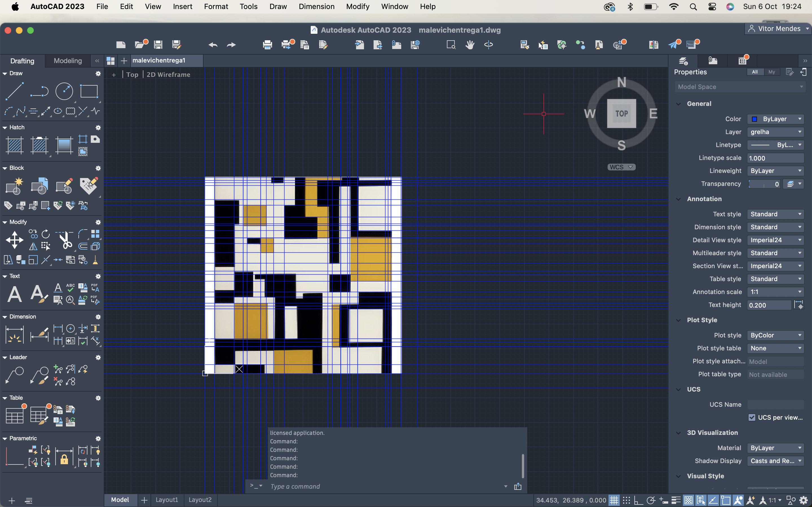Click the TOP face of ViewCube
The width and height of the screenshot is (812, 507).
tap(621, 113)
